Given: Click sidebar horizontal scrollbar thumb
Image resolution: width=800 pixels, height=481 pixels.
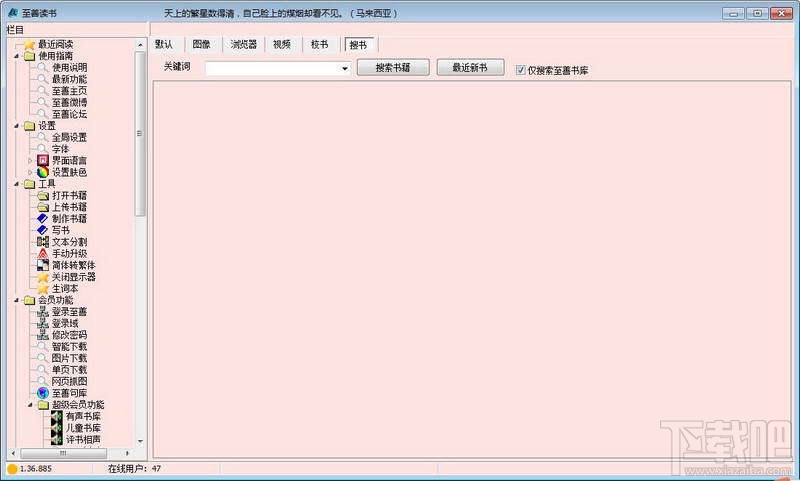Looking at the screenshot, I should coord(63,453).
